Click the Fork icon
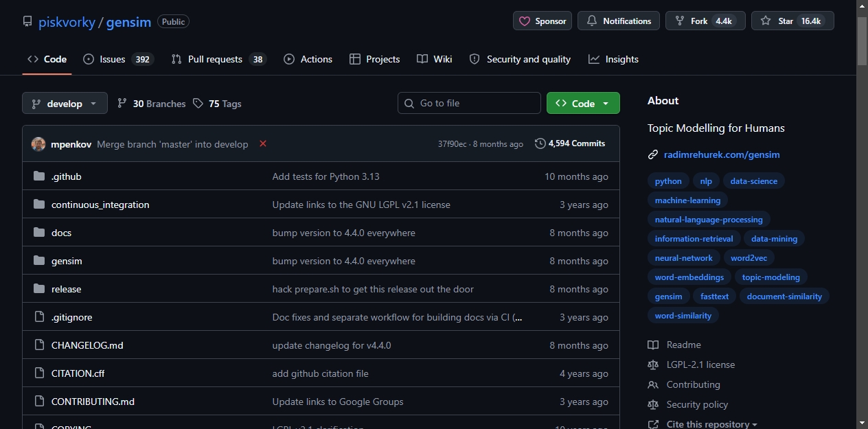Image resolution: width=868 pixels, height=429 pixels. [x=680, y=21]
